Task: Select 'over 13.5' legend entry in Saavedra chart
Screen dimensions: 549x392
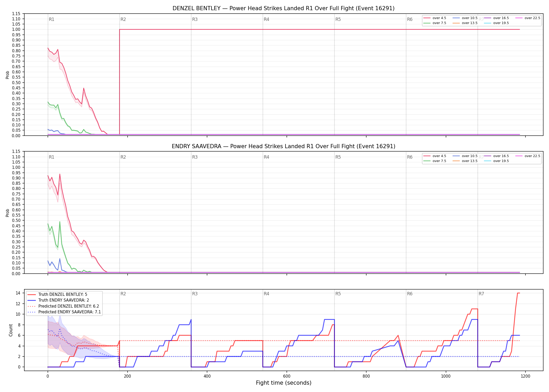Action: tap(465, 161)
